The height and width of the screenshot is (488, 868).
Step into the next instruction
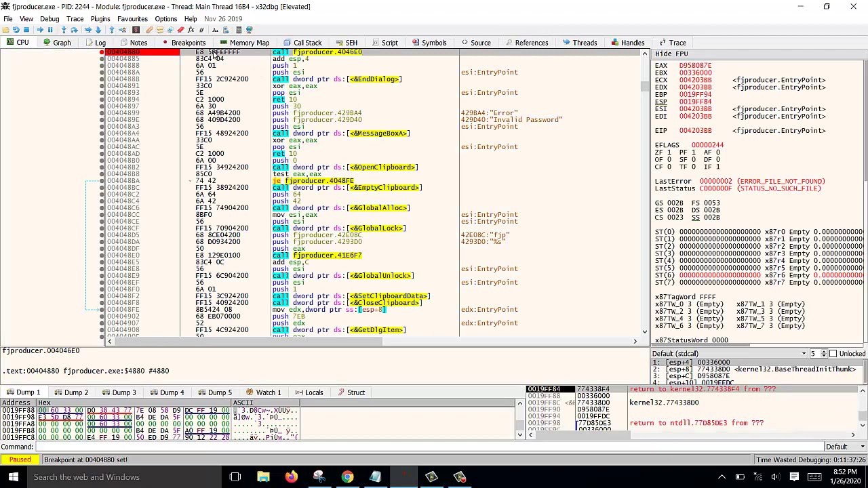(64, 30)
